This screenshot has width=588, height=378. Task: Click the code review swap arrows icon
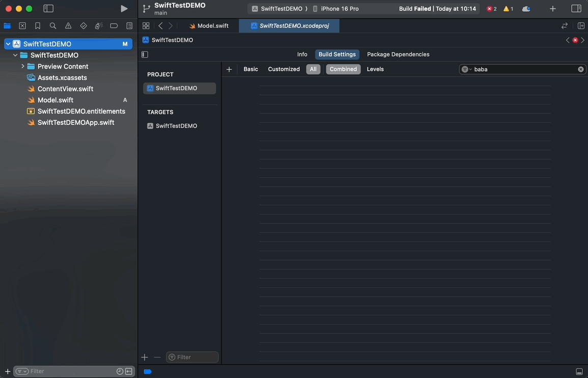(565, 26)
